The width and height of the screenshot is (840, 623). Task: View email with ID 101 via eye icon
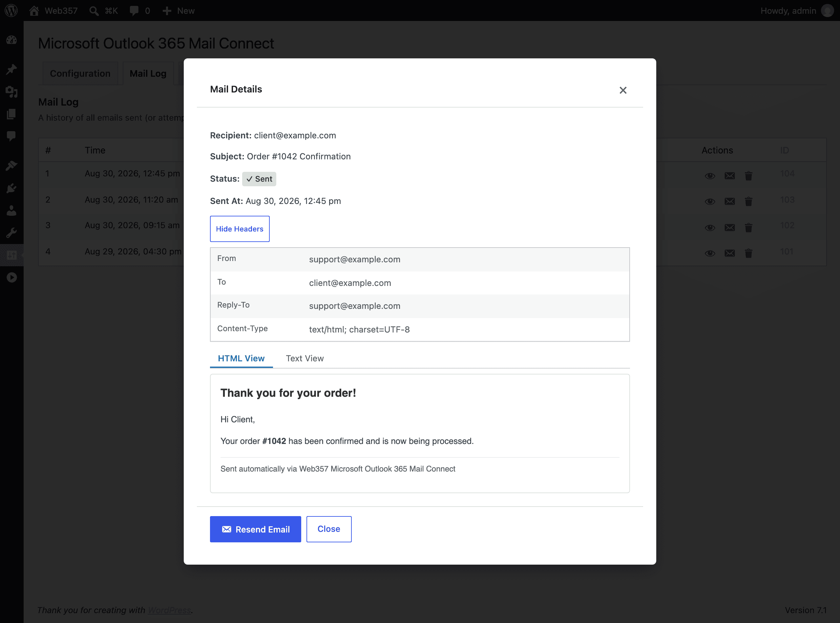pos(710,253)
